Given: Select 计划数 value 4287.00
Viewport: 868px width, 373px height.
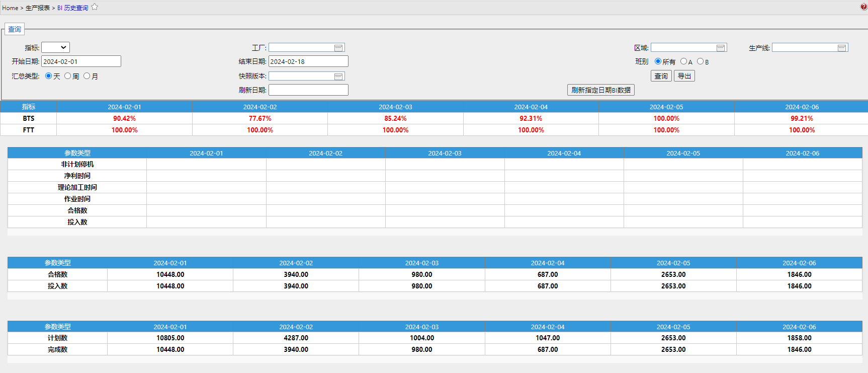Looking at the screenshot, I should click(296, 338).
